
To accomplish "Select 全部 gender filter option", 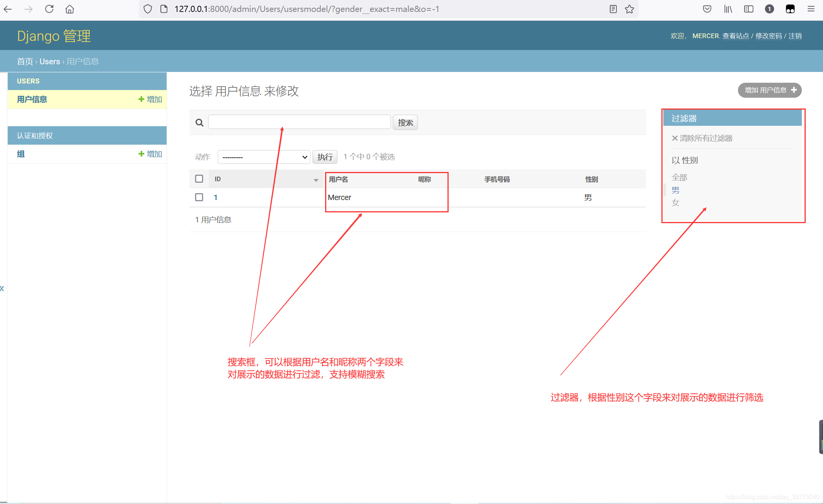I will (679, 177).
